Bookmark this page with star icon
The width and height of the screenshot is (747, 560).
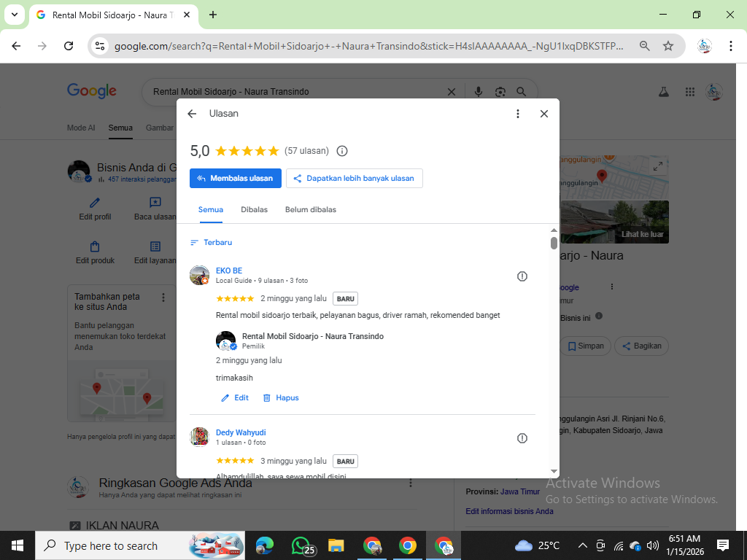coord(668,46)
